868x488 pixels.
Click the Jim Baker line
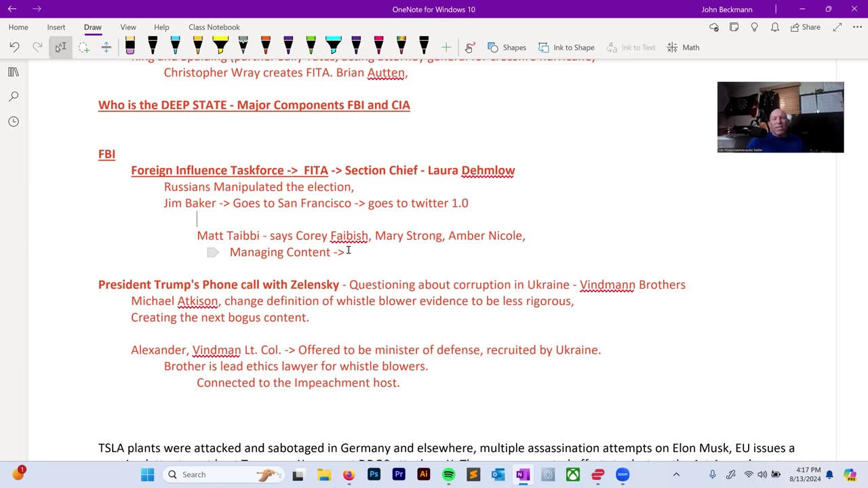tap(316, 203)
